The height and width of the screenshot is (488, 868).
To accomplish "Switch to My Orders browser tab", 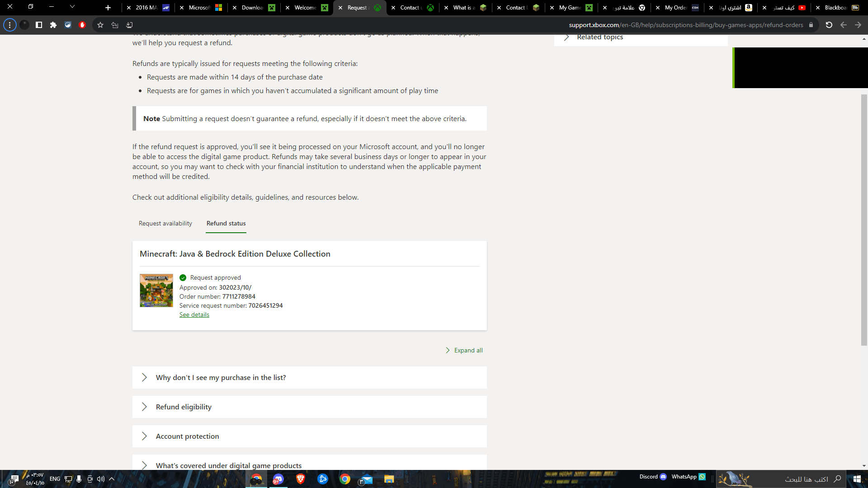I will pyautogui.click(x=675, y=8).
